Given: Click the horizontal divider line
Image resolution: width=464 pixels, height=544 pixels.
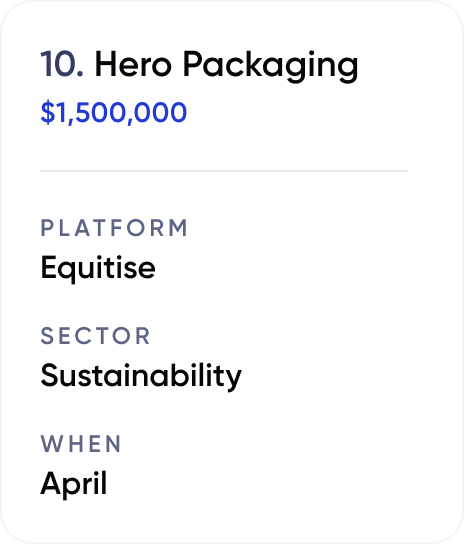Looking at the screenshot, I should [224, 171].
